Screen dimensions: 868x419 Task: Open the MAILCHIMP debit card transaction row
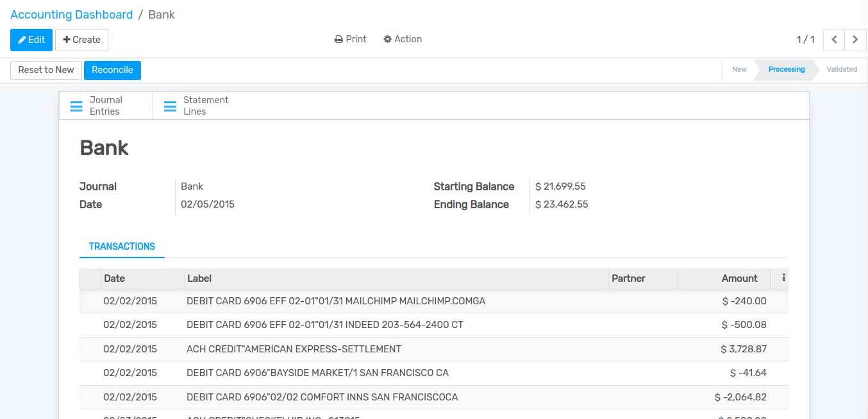(336, 301)
